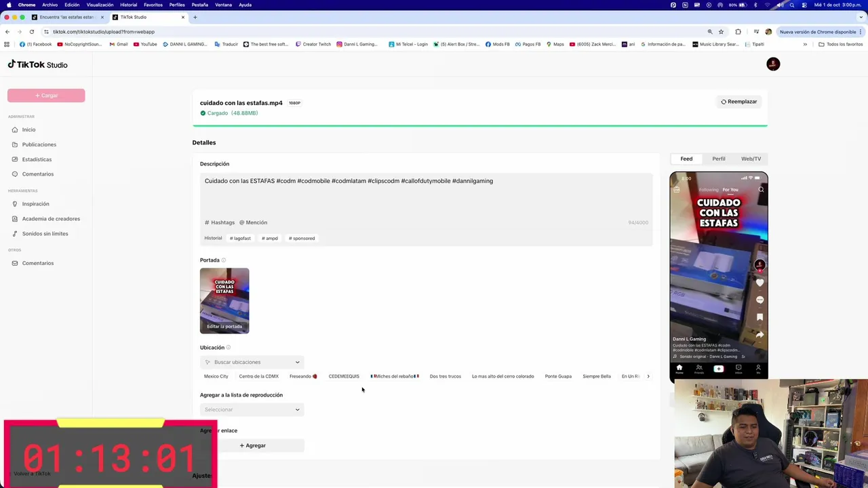This screenshot has height=488, width=868.
Task: Open the Seleccionar playlist dropdown
Action: pyautogui.click(x=252, y=409)
